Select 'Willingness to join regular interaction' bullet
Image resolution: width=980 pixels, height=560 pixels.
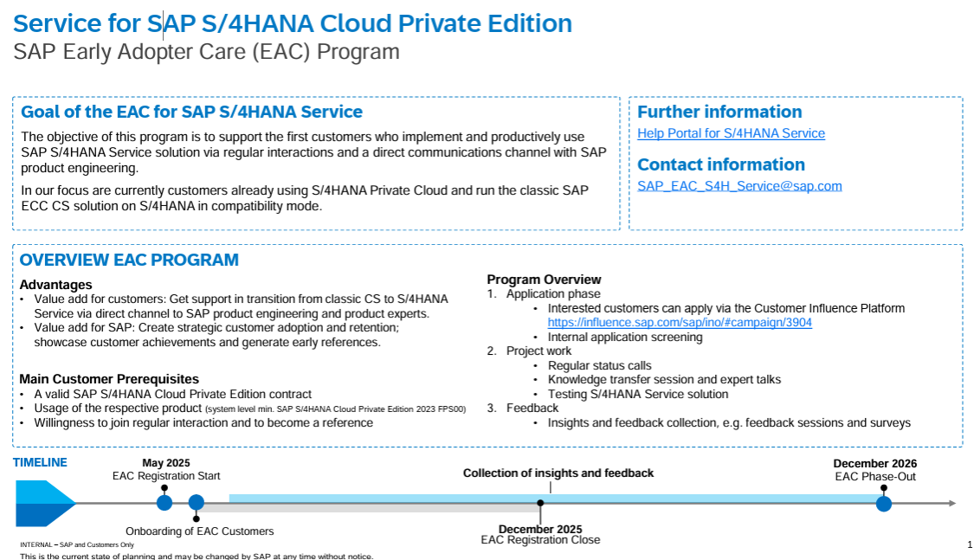point(203,423)
